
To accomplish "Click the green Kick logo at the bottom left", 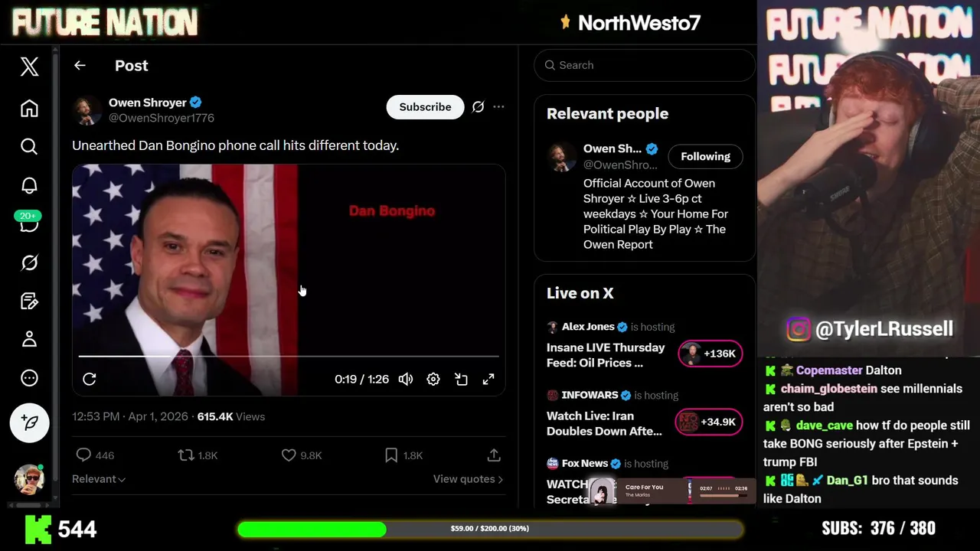I will [38, 529].
